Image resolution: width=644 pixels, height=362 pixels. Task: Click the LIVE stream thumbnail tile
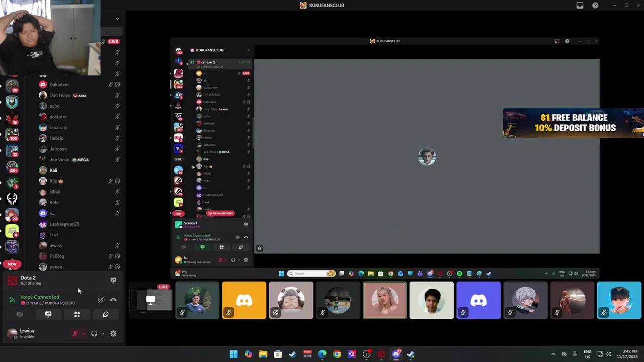click(150, 300)
